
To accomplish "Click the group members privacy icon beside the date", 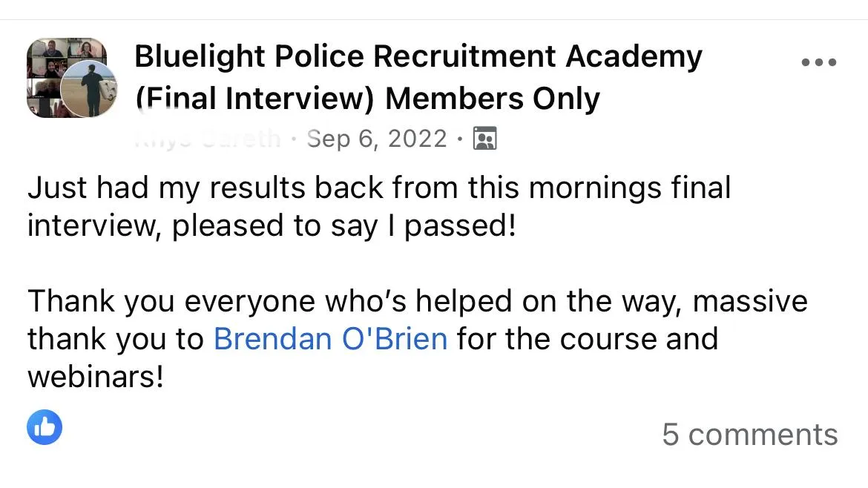I will point(485,139).
